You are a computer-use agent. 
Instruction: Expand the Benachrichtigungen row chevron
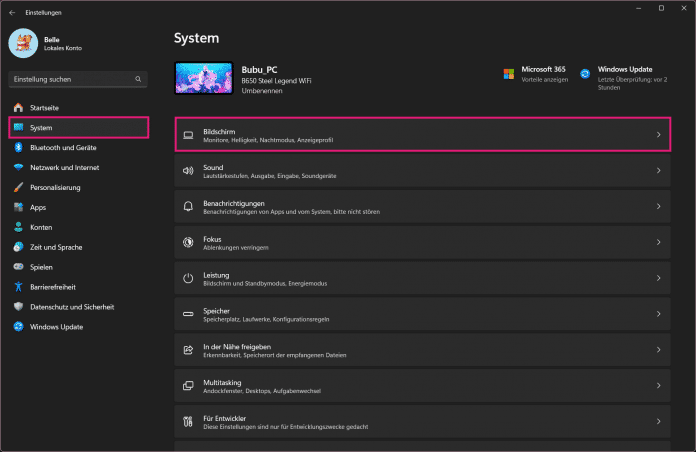tap(657, 206)
